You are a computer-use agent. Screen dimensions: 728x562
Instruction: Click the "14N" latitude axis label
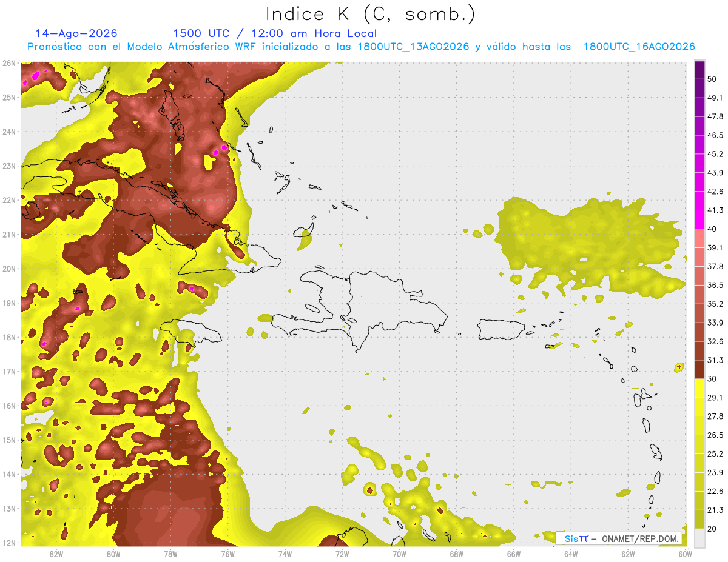pyautogui.click(x=9, y=474)
